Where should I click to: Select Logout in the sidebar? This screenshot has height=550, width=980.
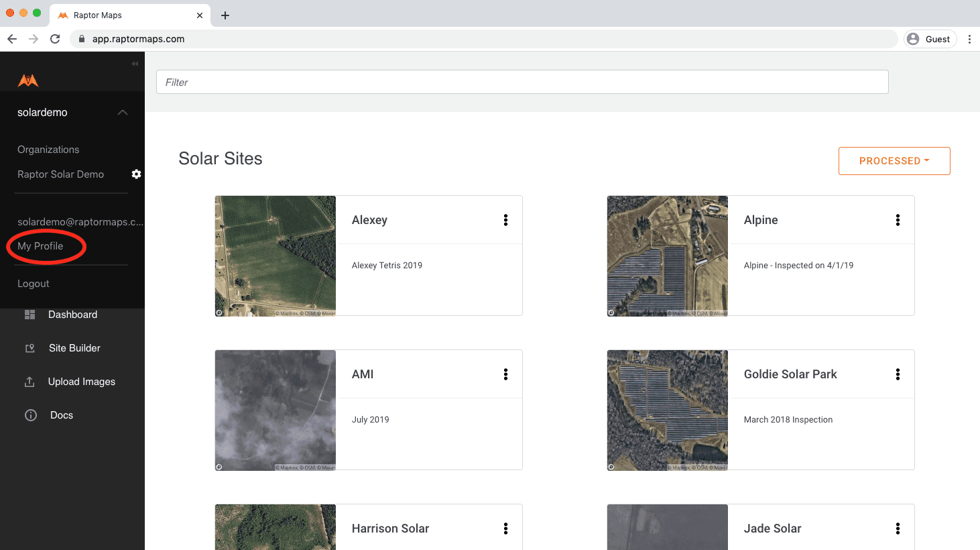34,284
